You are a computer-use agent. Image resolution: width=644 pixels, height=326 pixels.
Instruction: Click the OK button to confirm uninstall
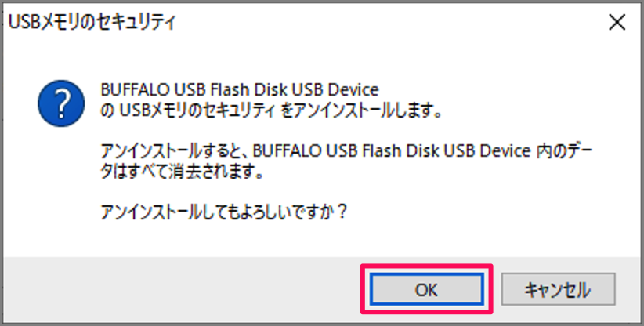(x=425, y=290)
